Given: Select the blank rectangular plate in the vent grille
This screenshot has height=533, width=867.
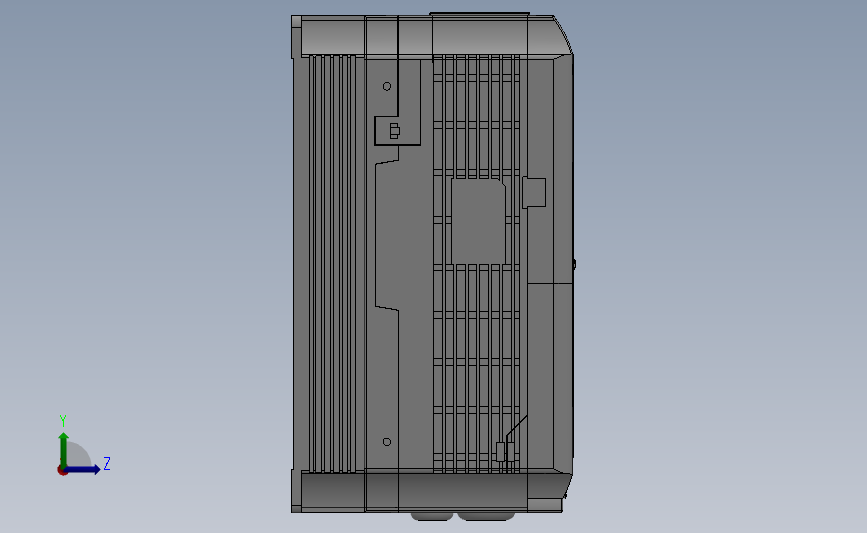Looking at the screenshot, I should click(x=478, y=221).
